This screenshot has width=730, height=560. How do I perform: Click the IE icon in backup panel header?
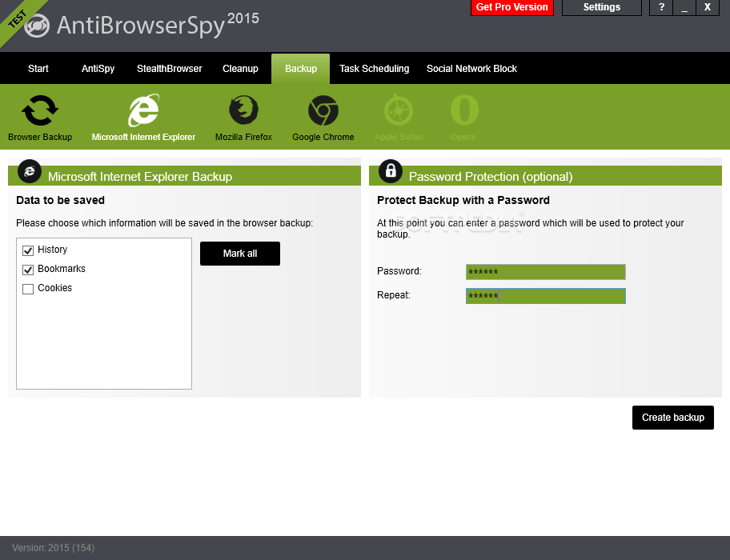pos(30,171)
